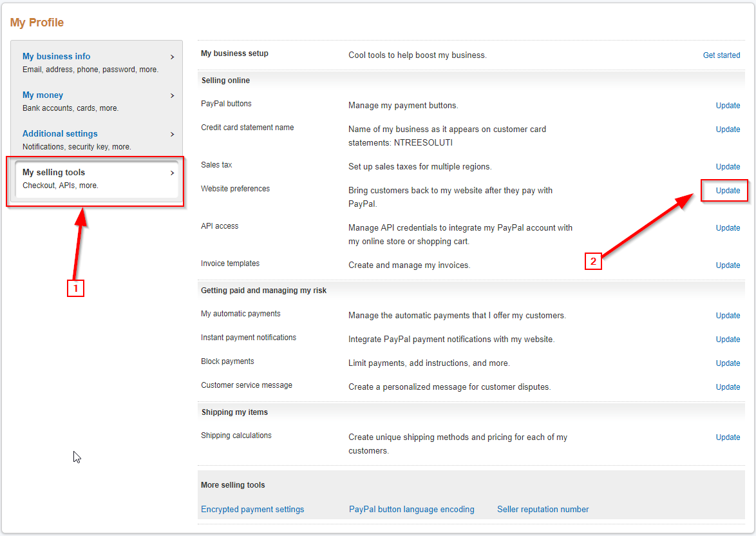Click the 'Website preferences' row label

pos(235,189)
